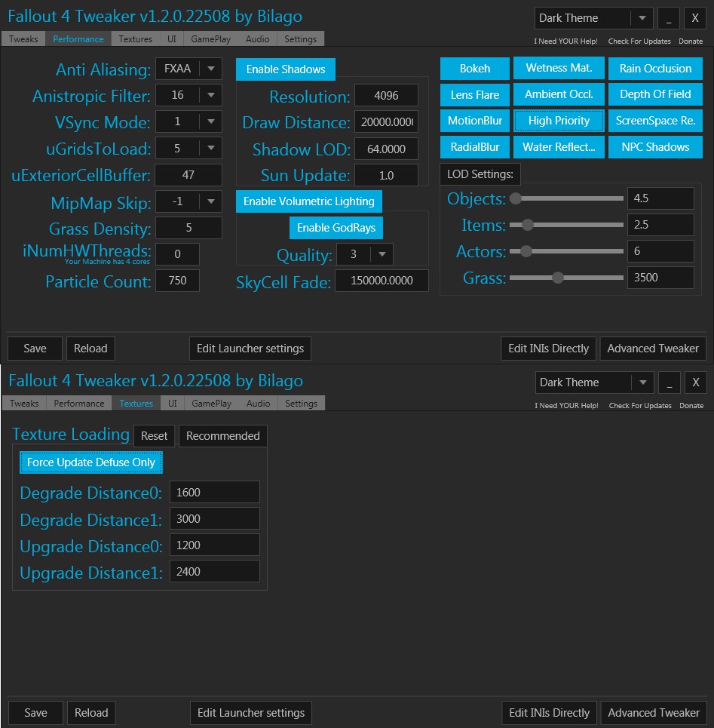714x728 pixels.
Task: Open GamePlay tab in bottom window
Action: pos(212,404)
